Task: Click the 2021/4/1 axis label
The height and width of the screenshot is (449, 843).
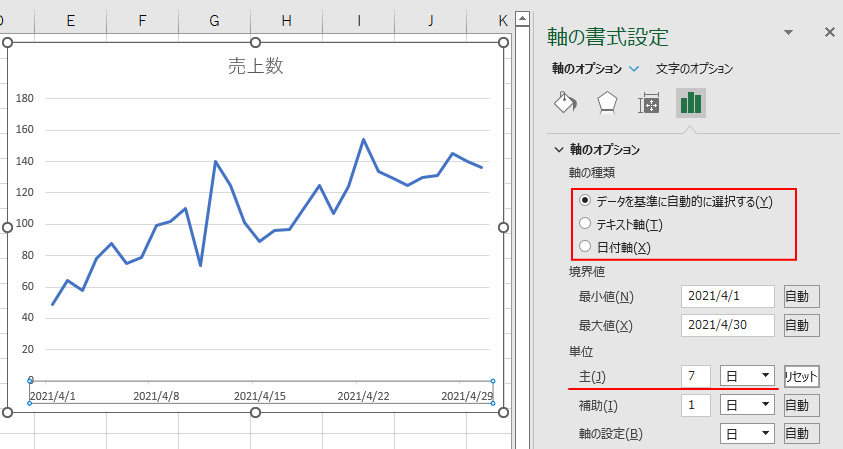Action: [52, 396]
